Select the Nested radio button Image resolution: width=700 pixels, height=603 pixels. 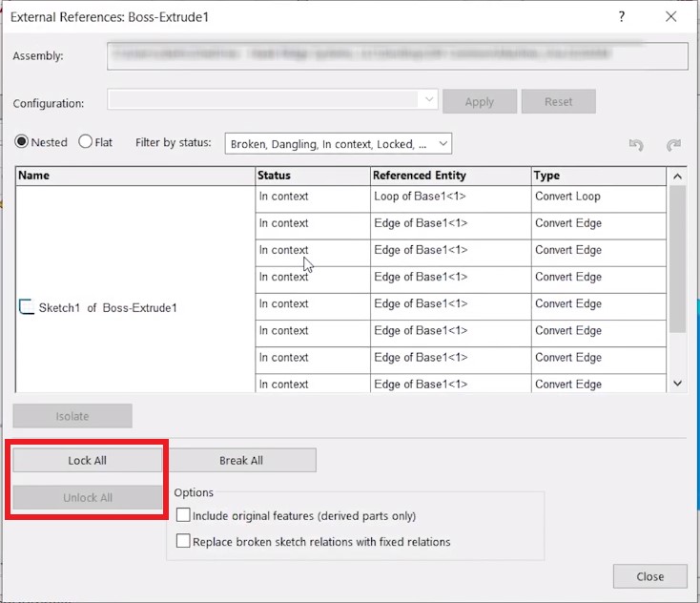pyautogui.click(x=21, y=142)
